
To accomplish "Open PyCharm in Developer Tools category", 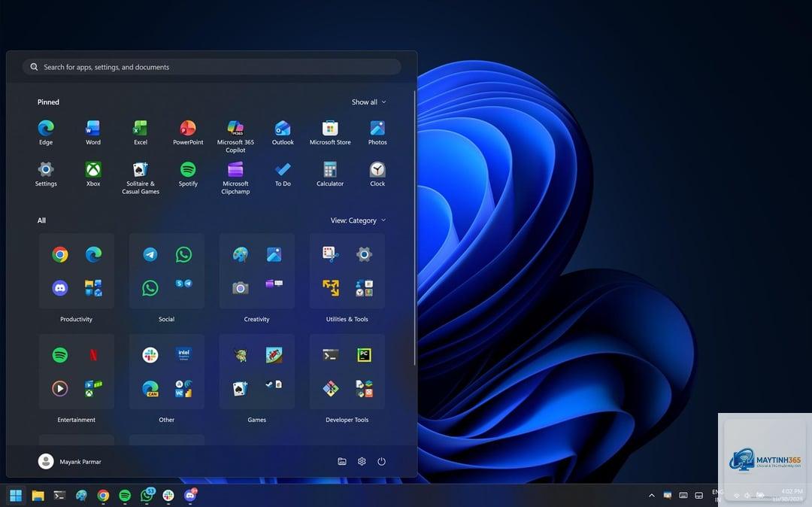I will (x=364, y=355).
